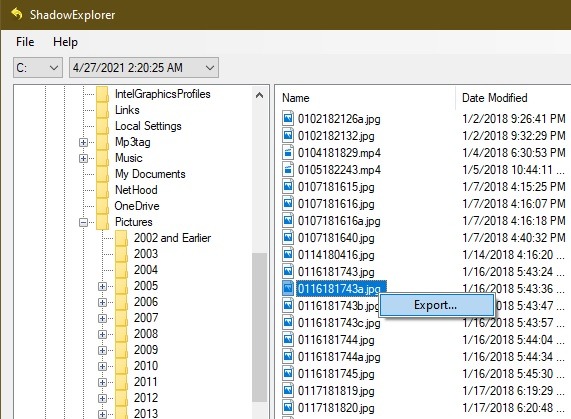Expand the Music folder node
571x419 pixels.
coord(83,158)
